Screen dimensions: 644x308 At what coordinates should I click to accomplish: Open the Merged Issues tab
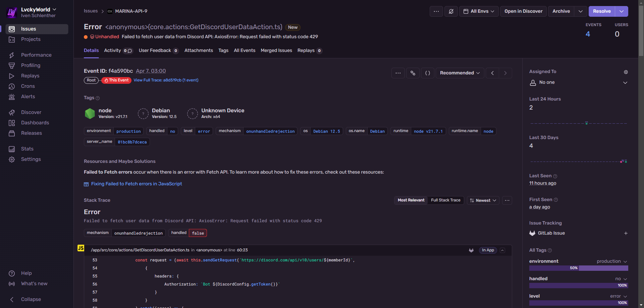click(x=276, y=51)
